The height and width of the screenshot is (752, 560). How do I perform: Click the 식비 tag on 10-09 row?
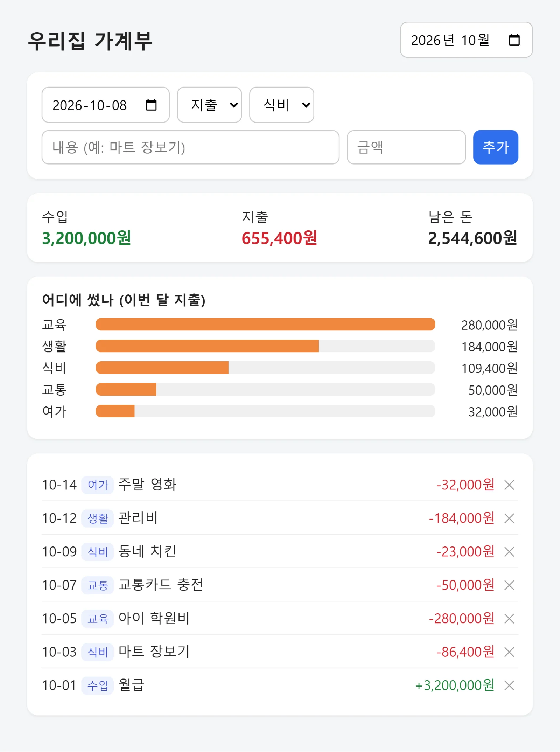98,552
